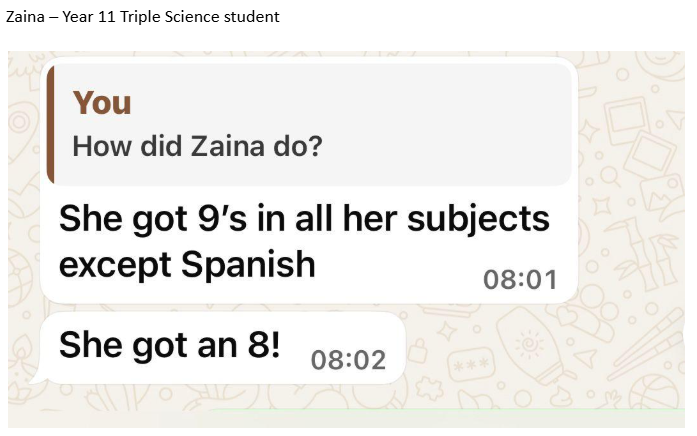Click the puzzle piece doodle in wallpaper
Screen dimensions: 697x436
(x=429, y=388)
